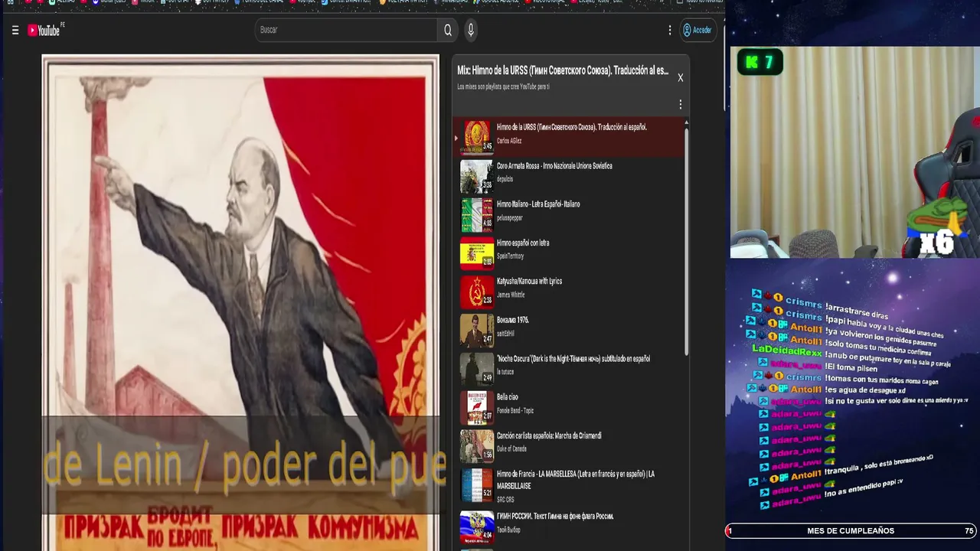Open the Katyusha with Lyrics thumbnail
This screenshot has height=551, width=980.
click(476, 291)
